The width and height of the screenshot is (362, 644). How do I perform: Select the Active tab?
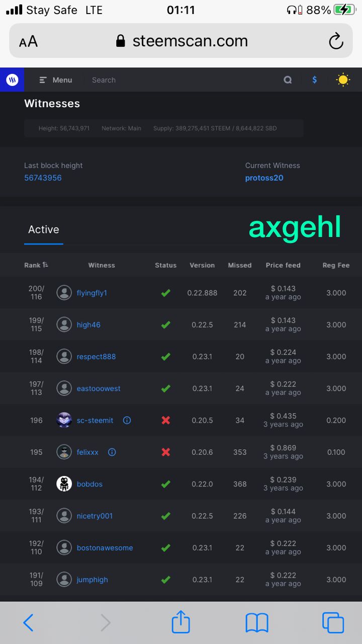coord(44,230)
